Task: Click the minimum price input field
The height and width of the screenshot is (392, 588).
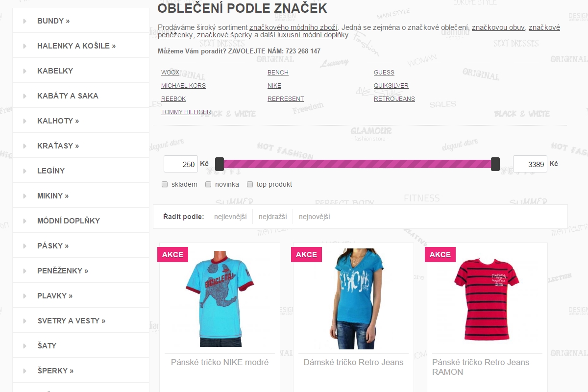Action: [181, 164]
